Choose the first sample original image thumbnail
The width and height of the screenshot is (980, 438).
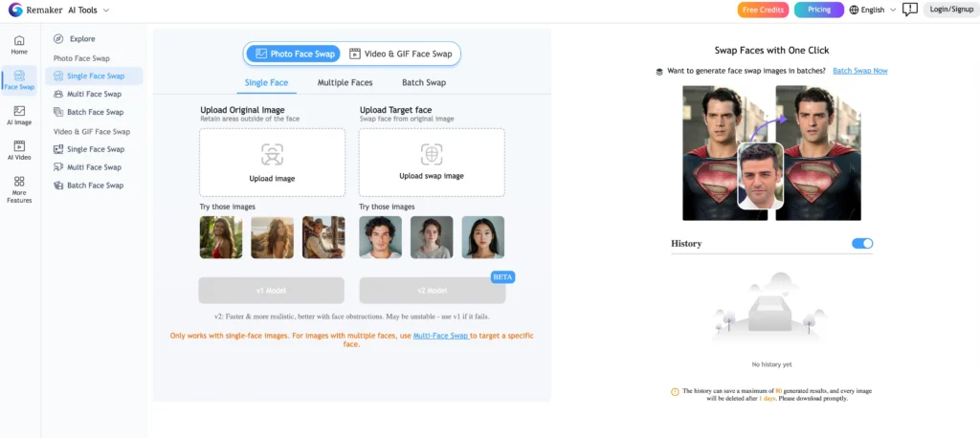pos(220,237)
